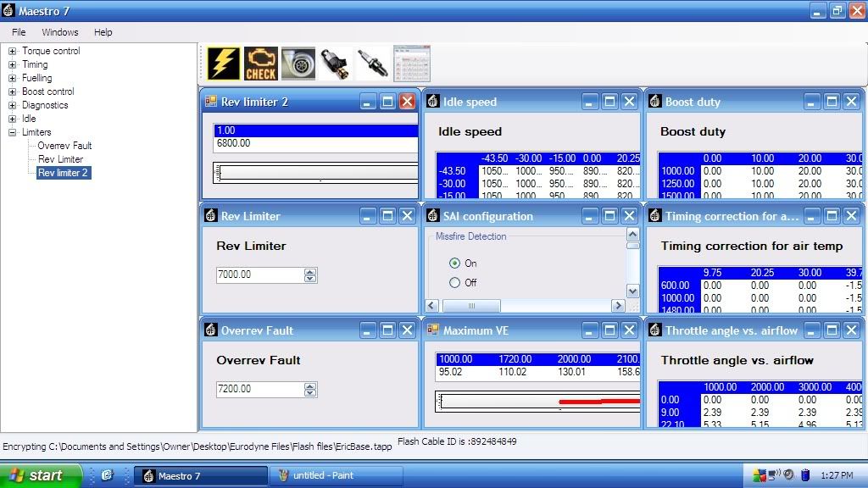Viewport: 868px width, 488px height.
Task: Click the 1.00 header cell in Rev limiter 2
Action: [316, 130]
